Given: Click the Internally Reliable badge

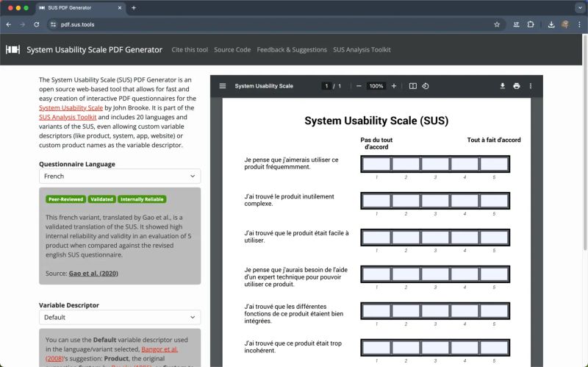Looking at the screenshot, I should pos(142,199).
